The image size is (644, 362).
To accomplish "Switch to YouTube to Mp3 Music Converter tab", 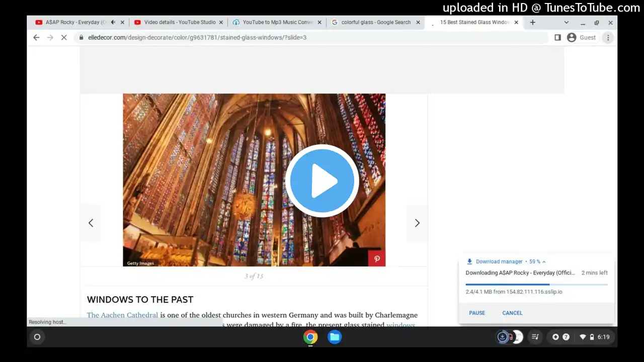I will tap(278, 22).
